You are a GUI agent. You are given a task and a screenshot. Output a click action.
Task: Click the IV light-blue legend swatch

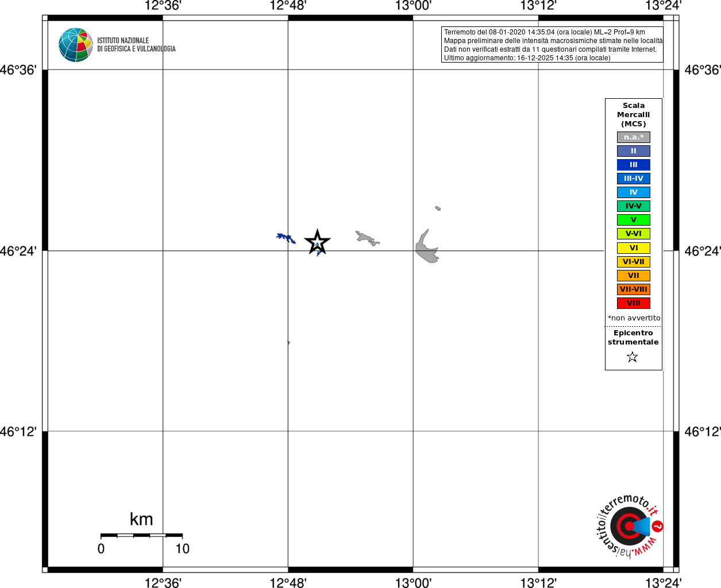634,192
